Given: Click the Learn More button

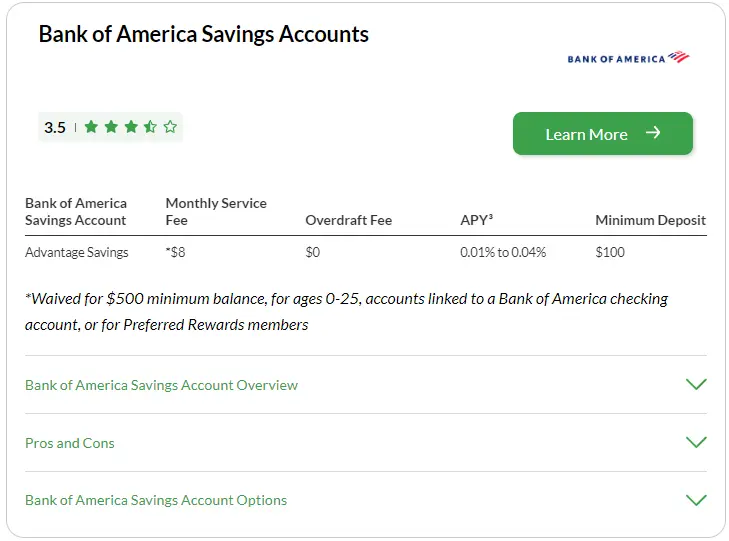Looking at the screenshot, I should click(x=603, y=133).
